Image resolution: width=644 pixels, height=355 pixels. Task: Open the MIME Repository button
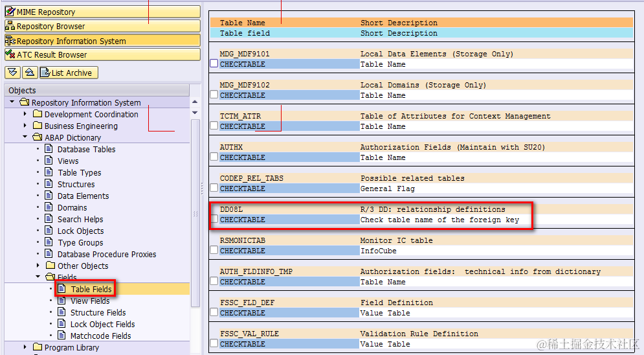(102, 12)
